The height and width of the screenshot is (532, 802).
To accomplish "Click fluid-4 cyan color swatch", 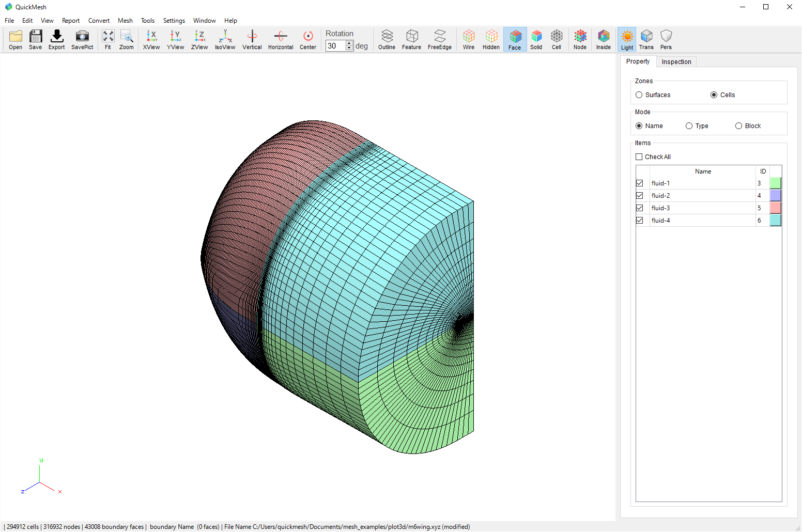I will [x=776, y=221].
